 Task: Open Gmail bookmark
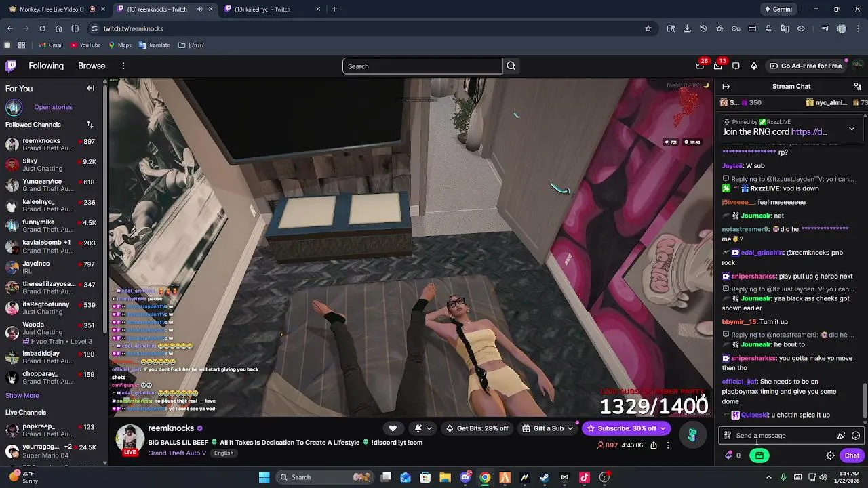pyautogui.click(x=50, y=45)
